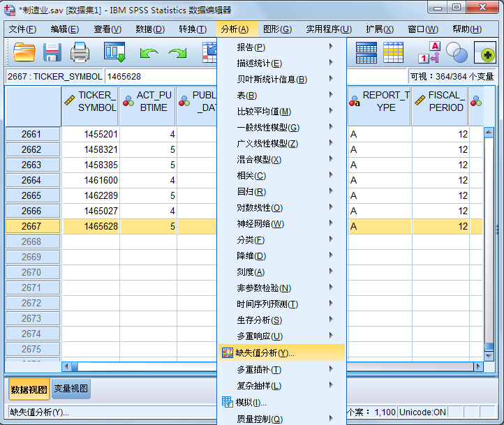Click the overlapping circles Use variable sets icon
Screen dimensions: 504x425
[457, 52]
